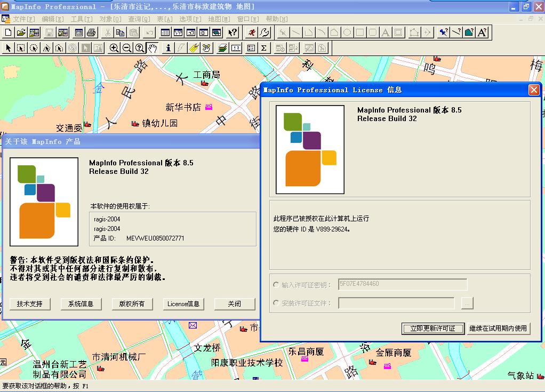Click the 立即更新许可证 button
Image resolution: width=545 pixels, height=392 pixels.
coord(432,329)
